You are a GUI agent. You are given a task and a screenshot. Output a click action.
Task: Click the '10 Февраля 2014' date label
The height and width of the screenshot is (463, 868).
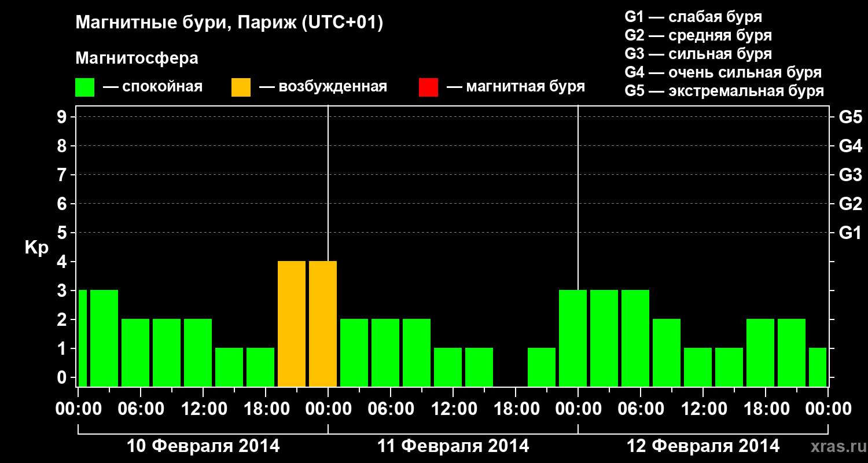(x=203, y=446)
